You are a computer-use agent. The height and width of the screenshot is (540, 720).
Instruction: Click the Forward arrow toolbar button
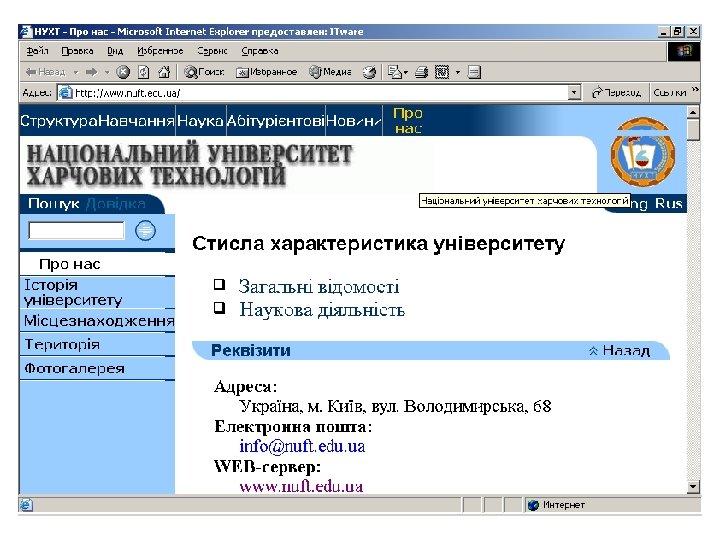pos(92,72)
